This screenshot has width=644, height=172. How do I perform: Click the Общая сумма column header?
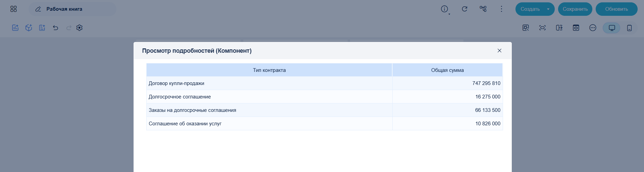pyautogui.click(x=447, y=70)
